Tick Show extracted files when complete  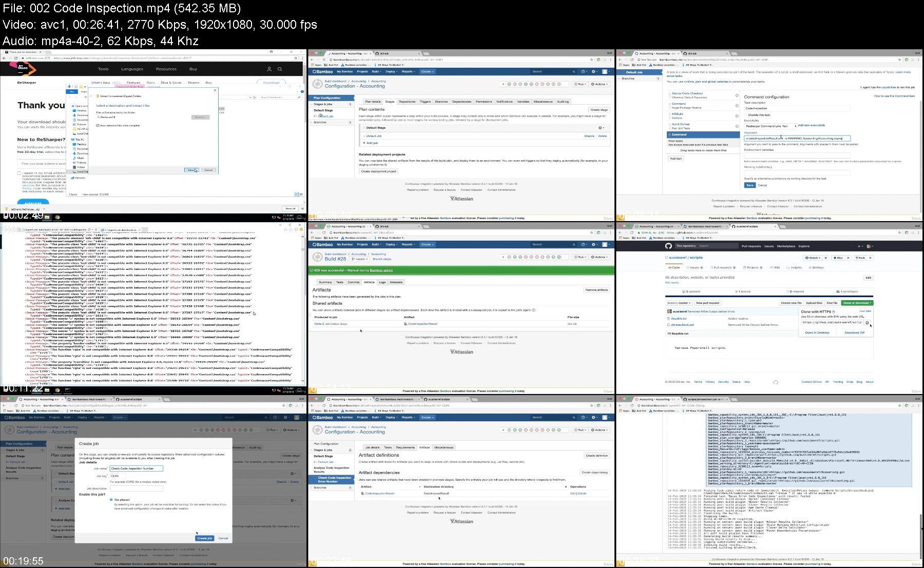click(98, 125)
